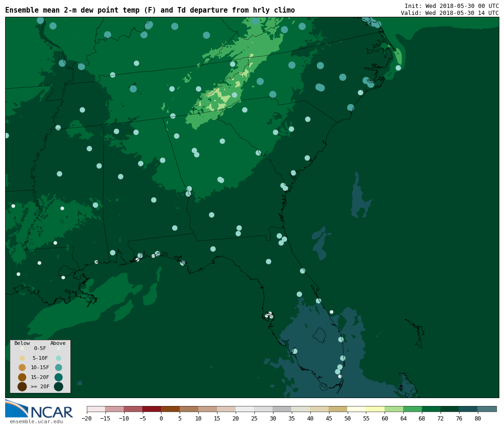Screen dimensions: 504x427
Task: Pick the colorbar swatch between -15 and -10
Action: pos(114,409)
